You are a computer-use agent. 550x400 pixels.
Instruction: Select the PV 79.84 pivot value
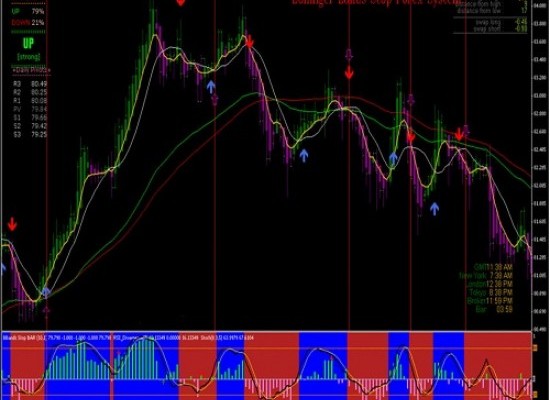tap(30, 109)
